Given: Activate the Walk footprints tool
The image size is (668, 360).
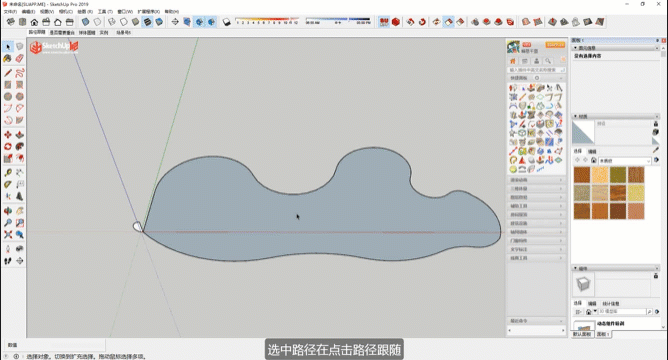Looking at the screenshot, I should (8, 261).
